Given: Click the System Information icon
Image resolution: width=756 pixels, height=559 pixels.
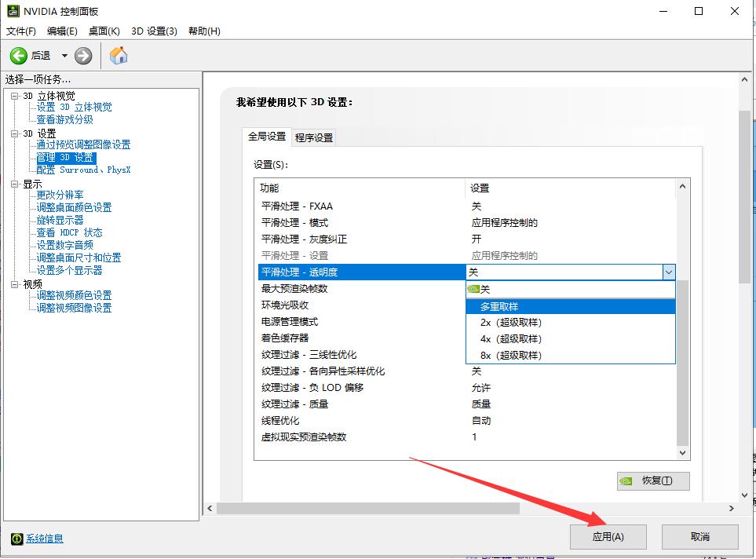Looking at the screenshot, I should tap(16, 539).
